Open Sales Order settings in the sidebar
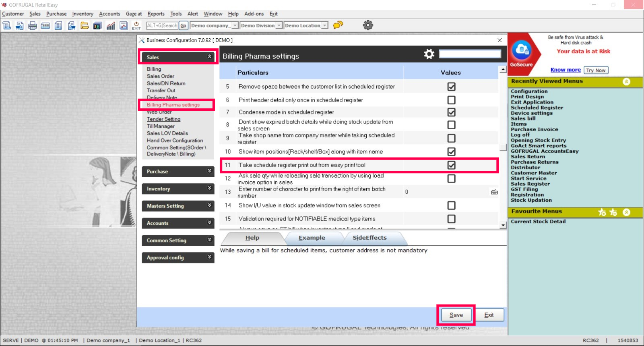Screen dimensions: 644x346 coord(161,76)
